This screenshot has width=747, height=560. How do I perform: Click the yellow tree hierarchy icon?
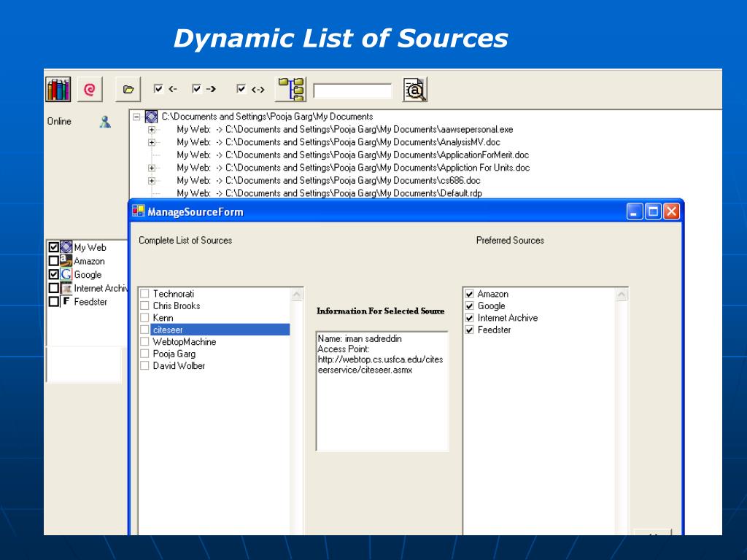pyautogui.click(x=292, y=89)
